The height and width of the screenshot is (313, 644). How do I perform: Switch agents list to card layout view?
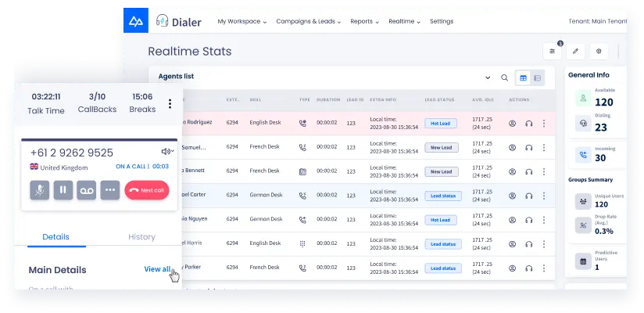pyautogui.click(x=537, y=77)
